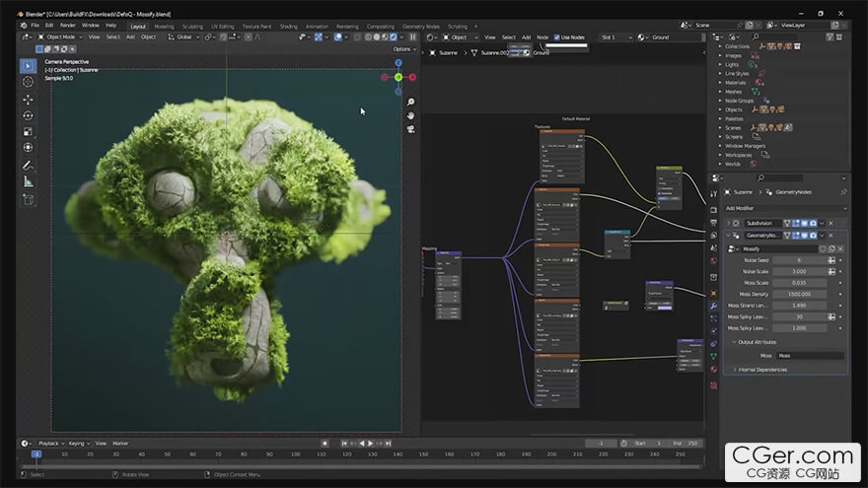Viewport: 868px width, 488px height.
Task: Collapse the Output Attributes section
Action: click(x=734, y=342)
